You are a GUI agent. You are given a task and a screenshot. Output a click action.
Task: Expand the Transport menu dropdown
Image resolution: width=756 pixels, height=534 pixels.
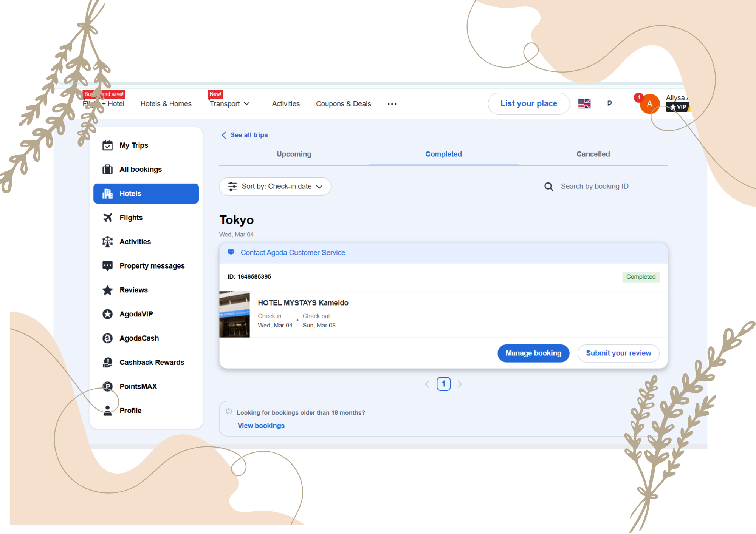pos(230,104)
